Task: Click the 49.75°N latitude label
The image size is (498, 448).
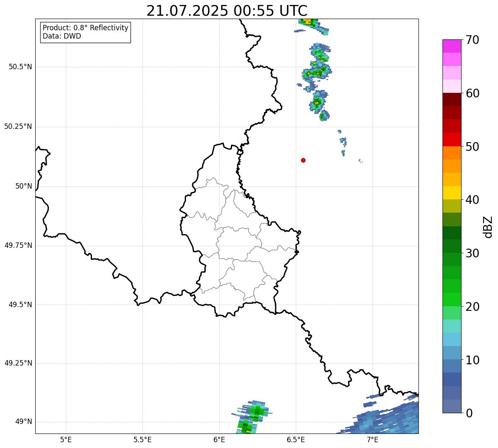Action: pos(18,245)
